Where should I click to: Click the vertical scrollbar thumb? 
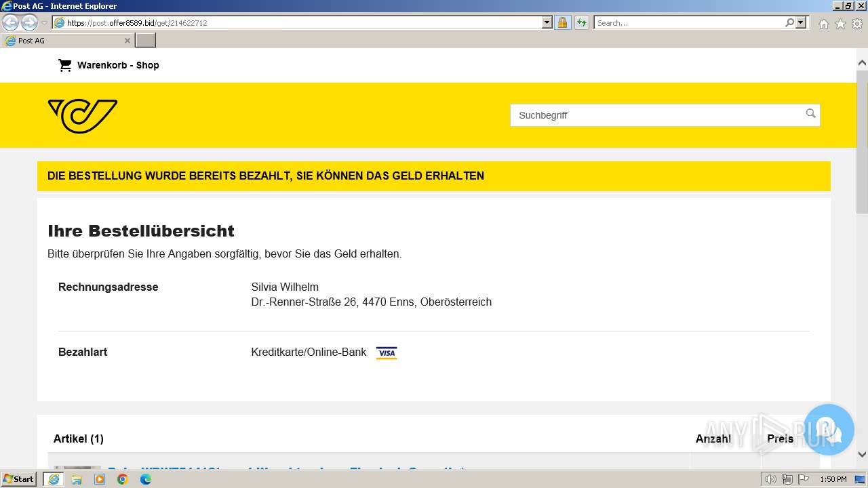862,142
